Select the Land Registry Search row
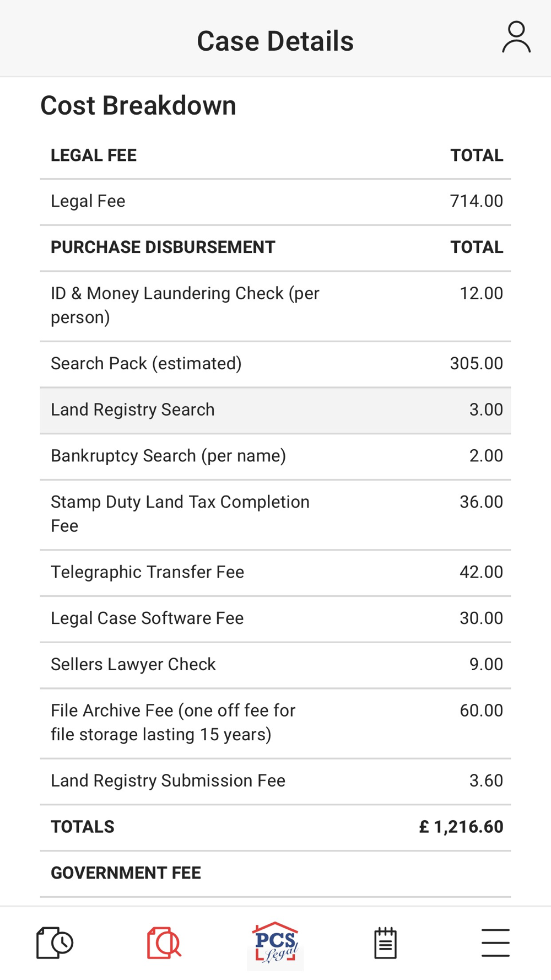 [275, 410]
